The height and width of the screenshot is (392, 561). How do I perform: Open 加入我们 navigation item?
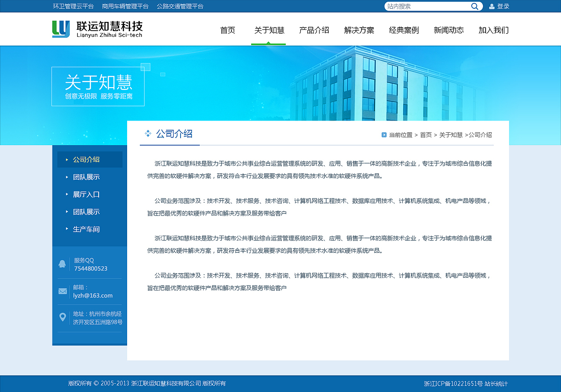pos(494,30)
